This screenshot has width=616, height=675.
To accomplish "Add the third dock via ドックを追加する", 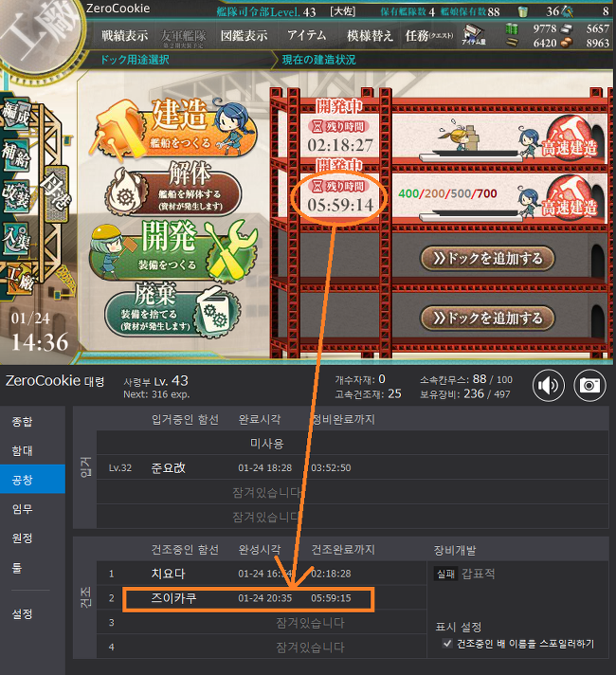I will tap(487, 258).
